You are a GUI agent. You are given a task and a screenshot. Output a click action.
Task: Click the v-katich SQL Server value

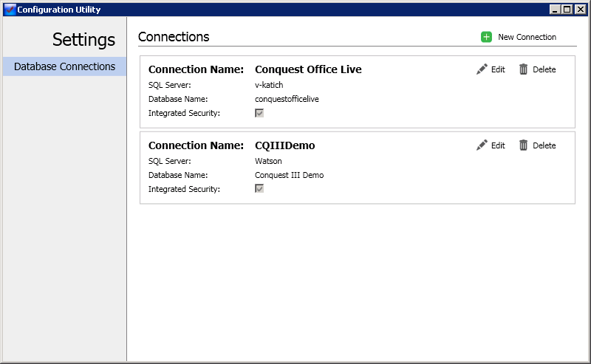(269, 85)
